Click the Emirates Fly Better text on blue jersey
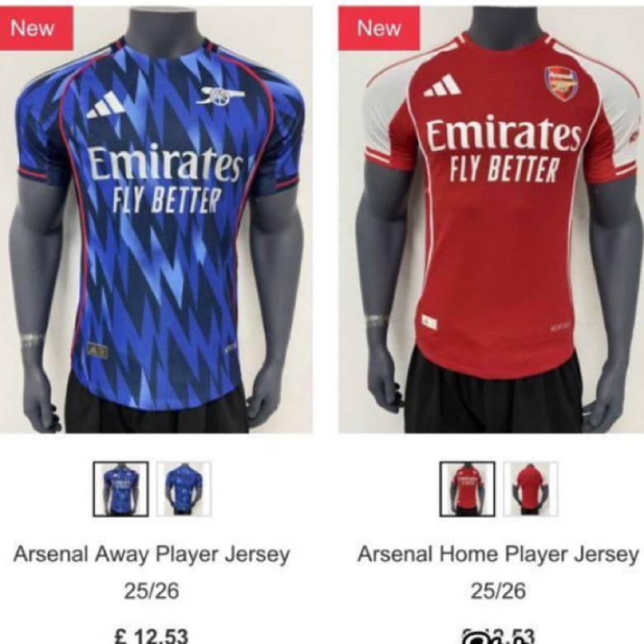This screenshot has height=644, width=644. coord(165,178)
